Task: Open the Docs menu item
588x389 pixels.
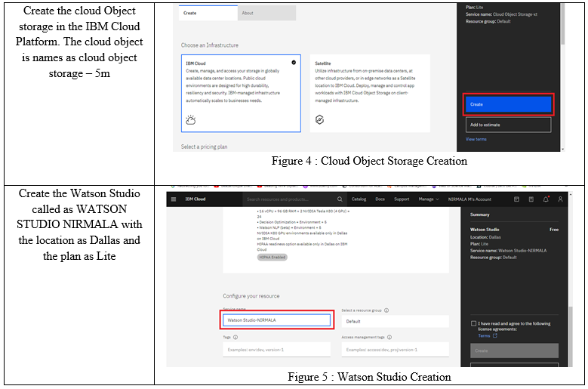Action: click(380, 199)
